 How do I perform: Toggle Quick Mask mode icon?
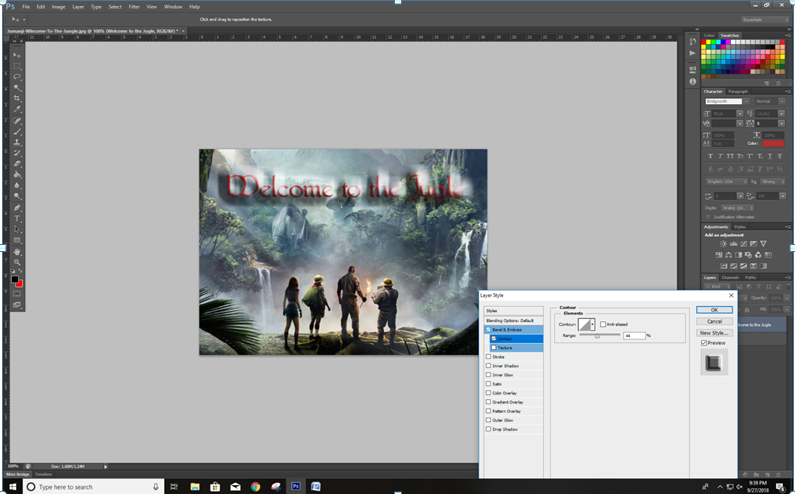[17, 294]
